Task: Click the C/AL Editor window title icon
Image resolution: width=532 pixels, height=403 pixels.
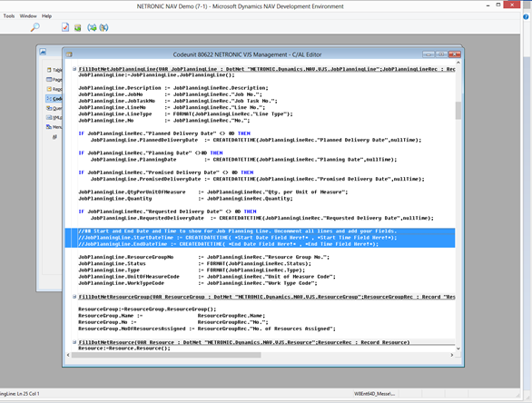Action: (x=69, y=54)
